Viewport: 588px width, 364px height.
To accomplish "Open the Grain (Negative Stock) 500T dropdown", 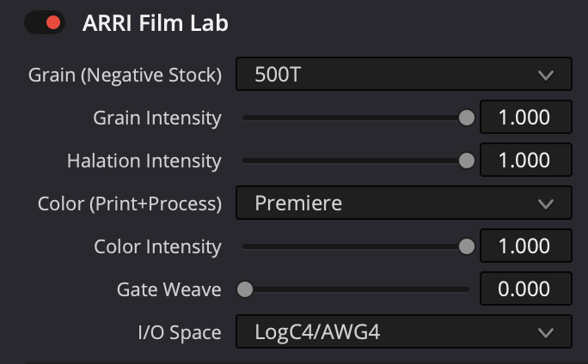I will pos(403,75).
